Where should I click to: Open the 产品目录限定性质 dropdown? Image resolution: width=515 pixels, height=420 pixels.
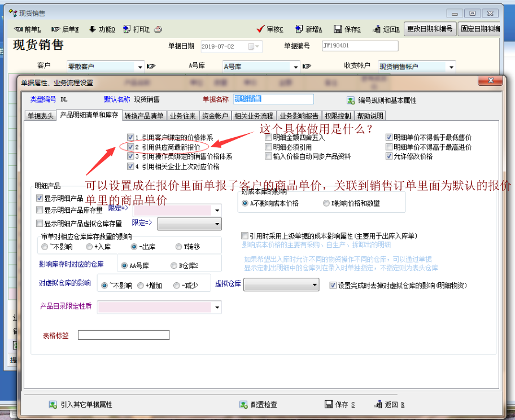coord(217,307)
